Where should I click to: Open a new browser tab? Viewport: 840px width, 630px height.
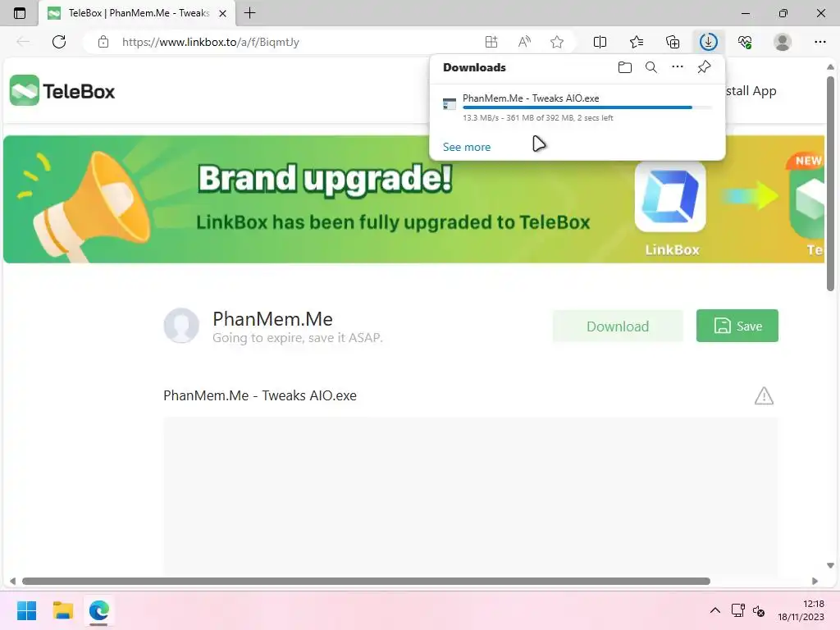[x=249, y=13]
